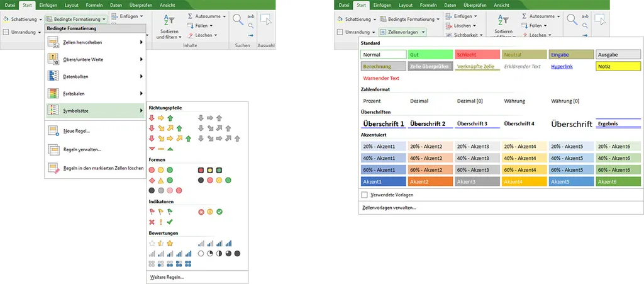644x284 pixels.
Task: Click the Zellen hervorheben menu icon
Action: coord(54,42)
